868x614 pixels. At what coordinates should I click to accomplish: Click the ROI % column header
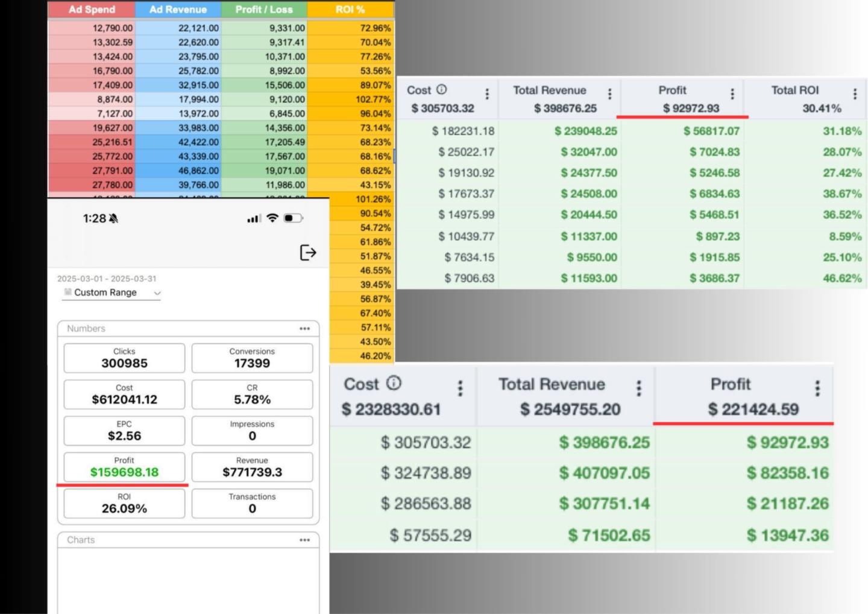pyautogui.click(x=350, y=9)
